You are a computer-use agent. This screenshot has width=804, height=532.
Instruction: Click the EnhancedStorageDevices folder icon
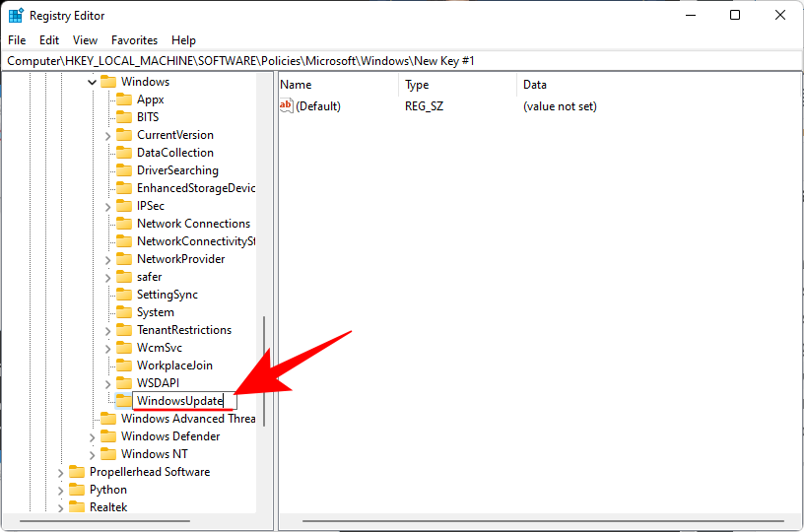(x=124, y=188)
